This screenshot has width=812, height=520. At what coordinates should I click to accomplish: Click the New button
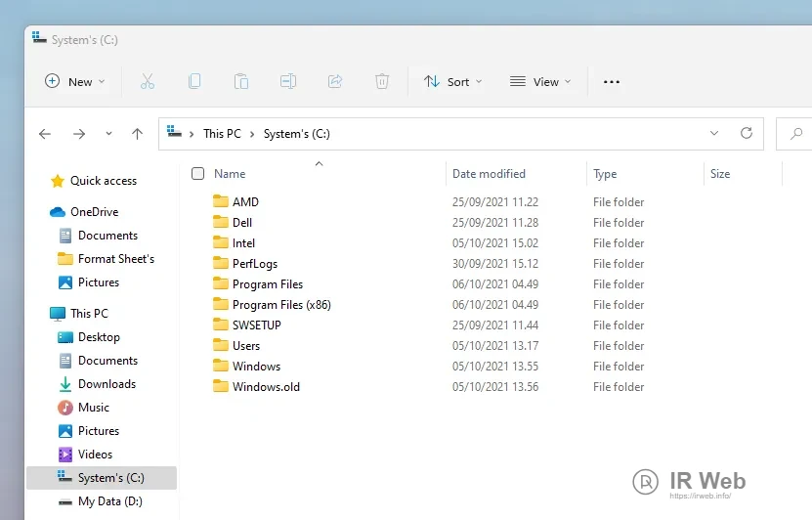74,82
